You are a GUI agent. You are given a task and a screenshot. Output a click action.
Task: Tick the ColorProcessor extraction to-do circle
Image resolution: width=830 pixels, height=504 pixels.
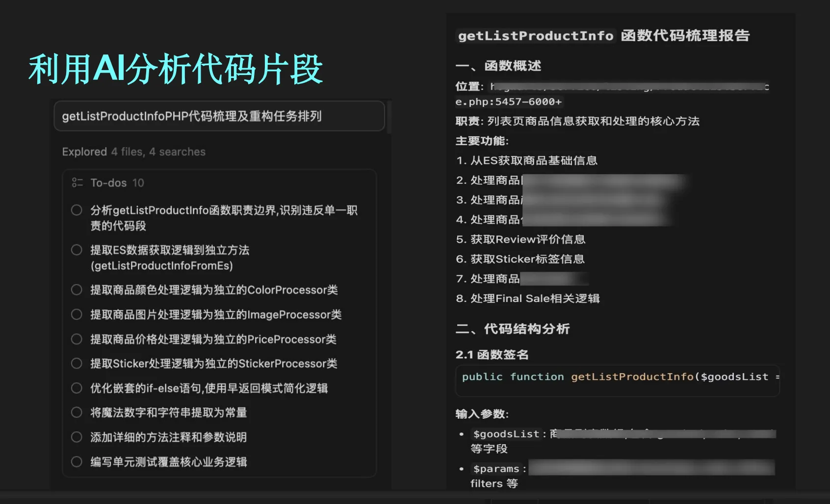[x=77, y=289]
